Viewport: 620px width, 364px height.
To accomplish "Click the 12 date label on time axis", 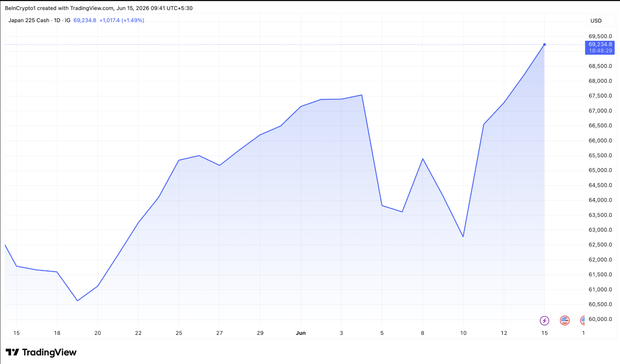I will [504, 333].
